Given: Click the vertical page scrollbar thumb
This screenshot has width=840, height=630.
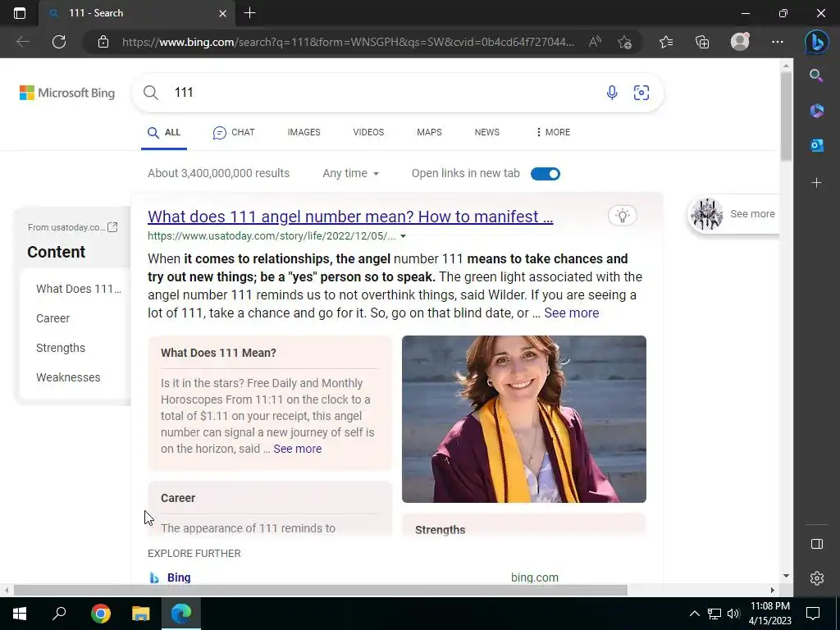Looking at the screenshot, I should (786, 116).
